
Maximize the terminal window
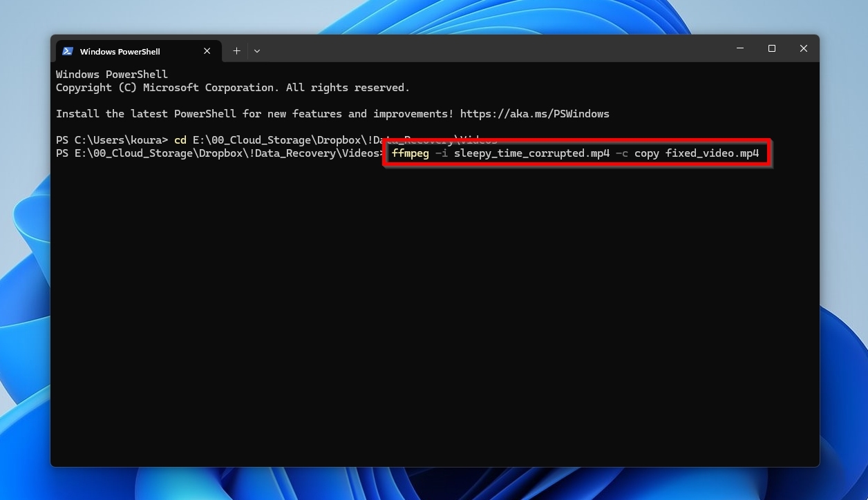click(772, 48)
